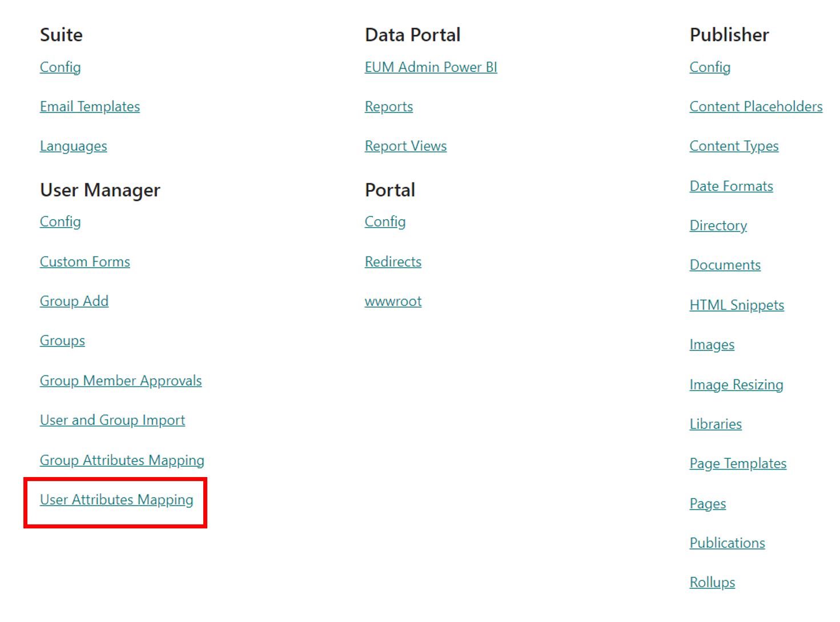This screenshot has height=622, width=840.
Task: View the Page Templates page
Action: [738, 464]
